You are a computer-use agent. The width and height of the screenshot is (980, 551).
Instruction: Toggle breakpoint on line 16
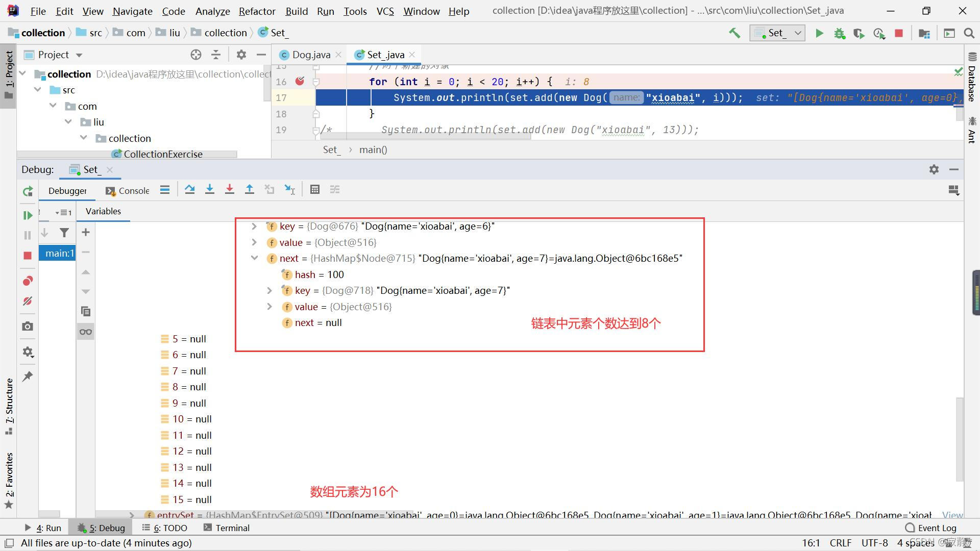tap(300, 81)
